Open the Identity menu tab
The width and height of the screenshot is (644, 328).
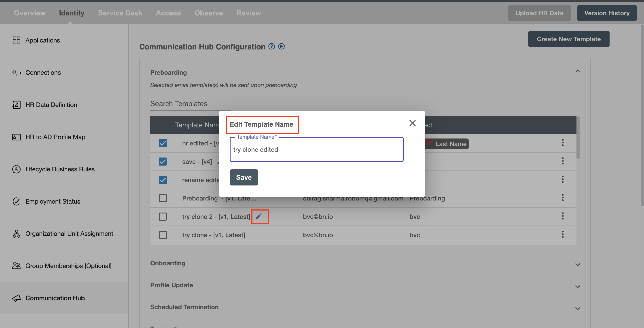tap(72, 13)
